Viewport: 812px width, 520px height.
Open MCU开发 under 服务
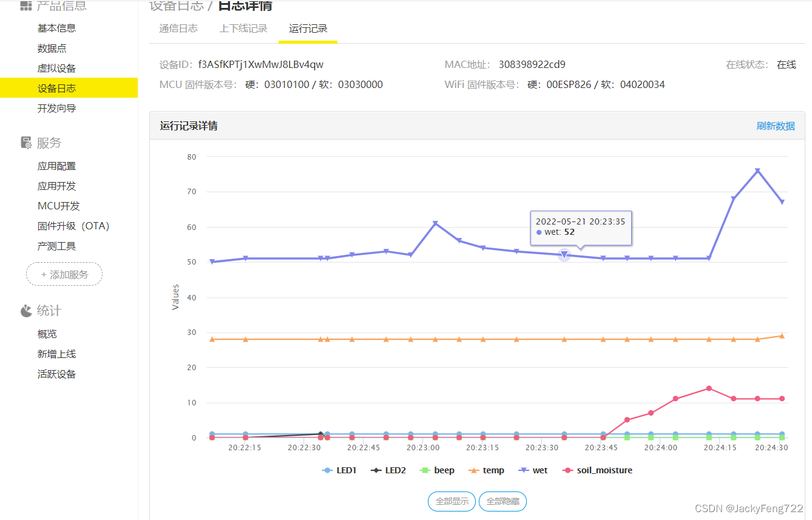[x=59, y=206]
